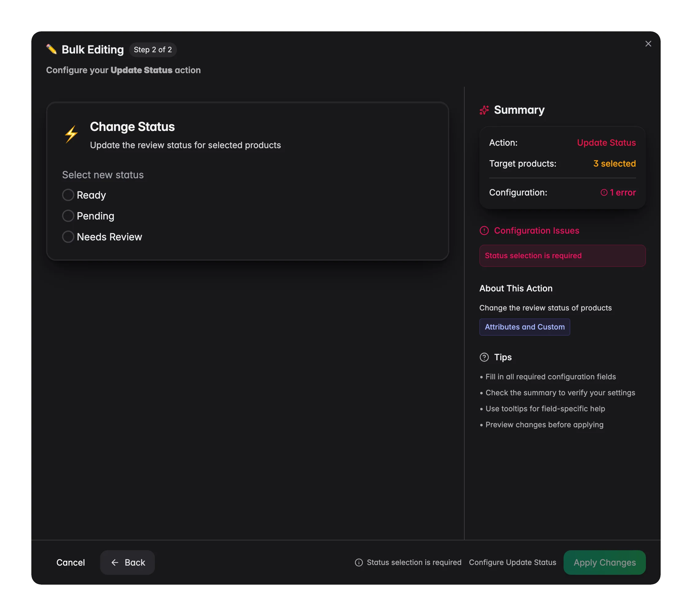Click the Update Status action value
Viewport: 692px width, 616px height.
(x=606, y=143)
